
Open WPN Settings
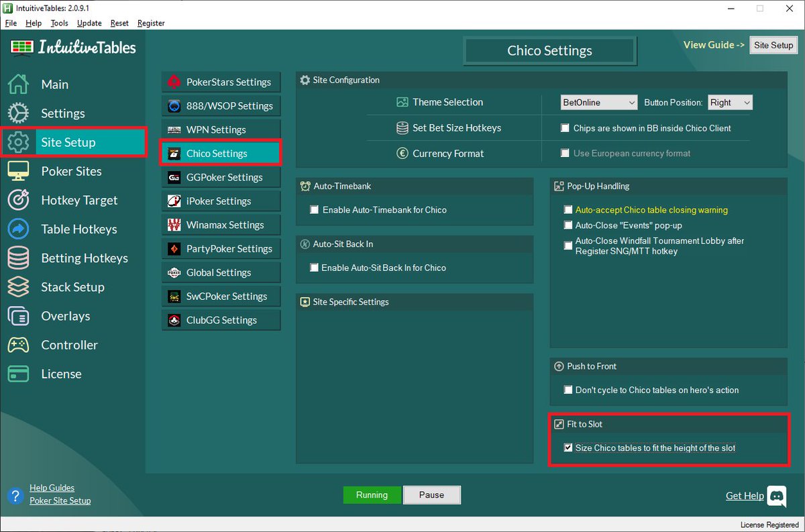point(221,129)
